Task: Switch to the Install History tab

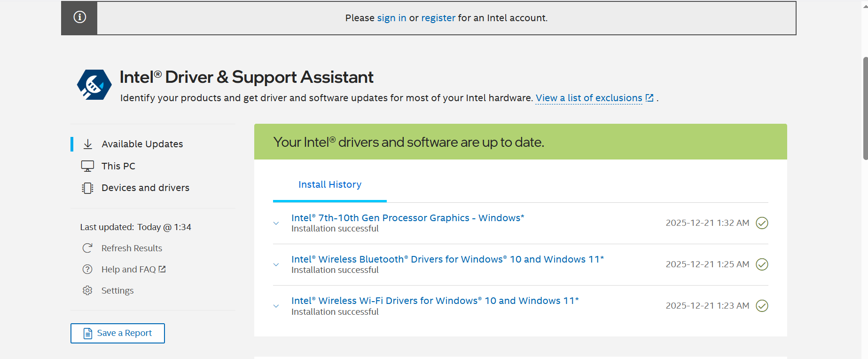Action: tap(330, 185)
